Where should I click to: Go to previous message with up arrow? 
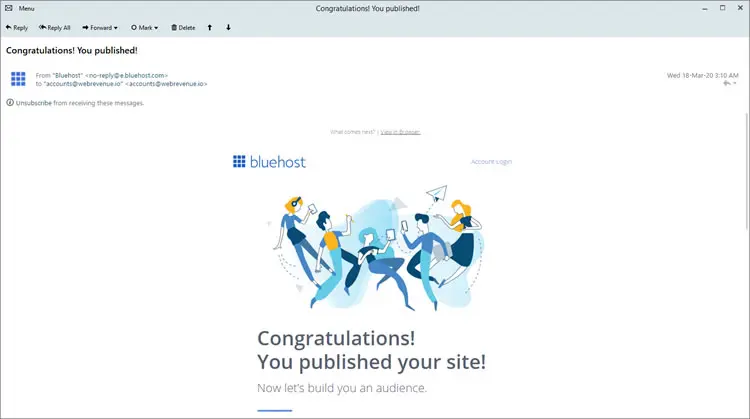(210, 28)
